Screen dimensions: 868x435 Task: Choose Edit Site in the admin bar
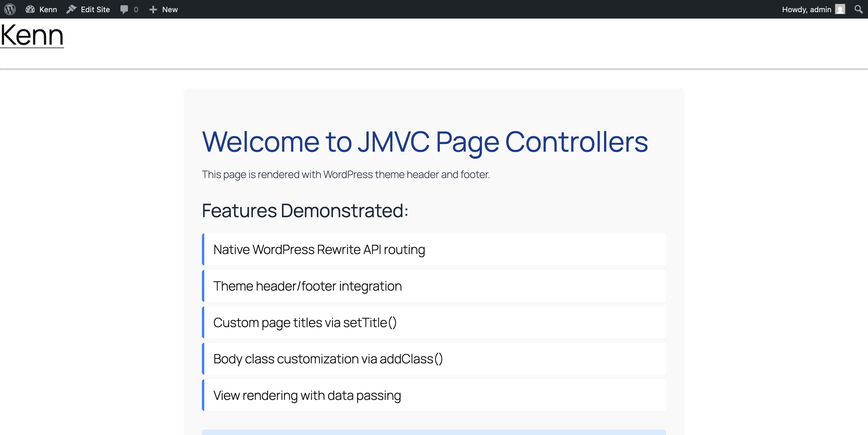(x=88, y=9)
